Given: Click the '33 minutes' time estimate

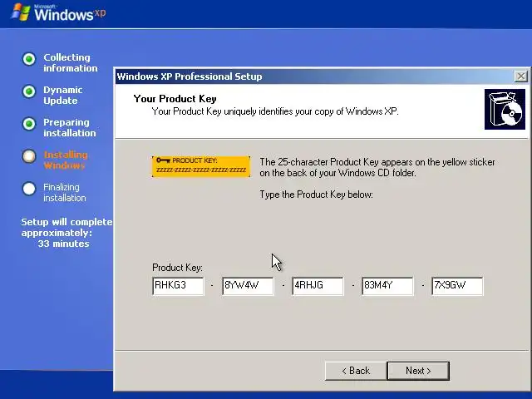Looking at the screenshot, I should [63, 244].
